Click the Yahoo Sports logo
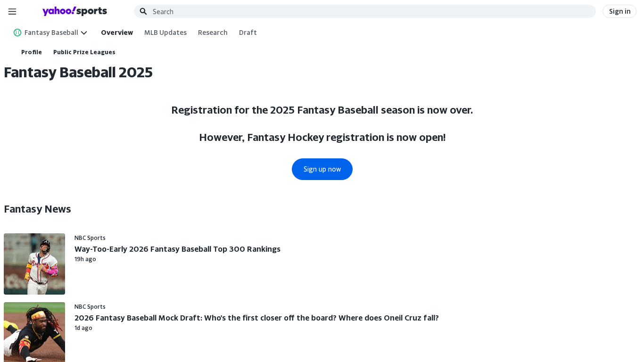The image size is (644, 362). pyautogui.click(x=74, y=11)
